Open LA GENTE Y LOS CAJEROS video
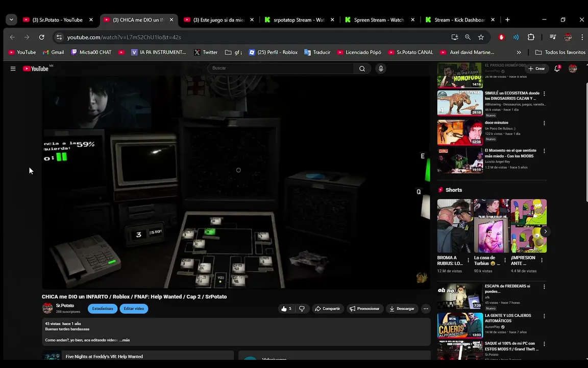Screen dimensions: 588x368 [460, 326]
